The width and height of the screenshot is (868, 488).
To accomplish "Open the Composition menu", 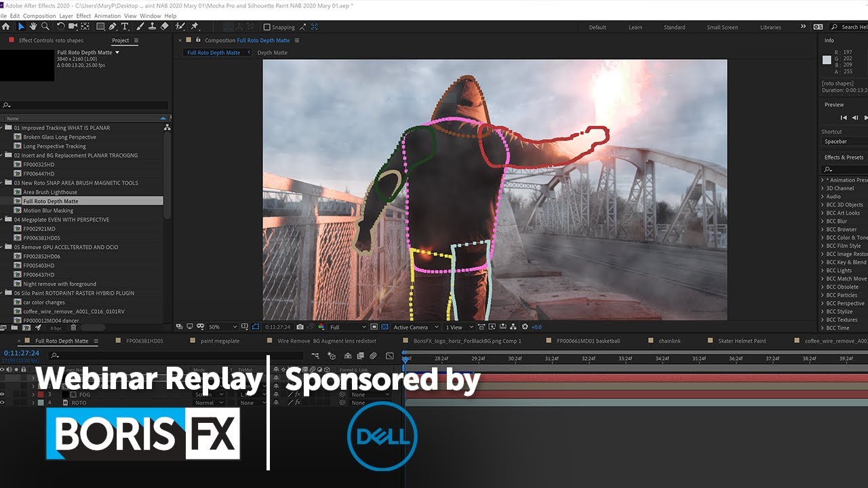I will (39, 16).
